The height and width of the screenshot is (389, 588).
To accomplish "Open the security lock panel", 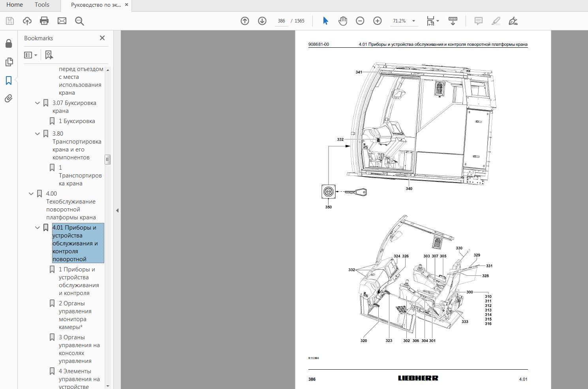I will 9,43.
